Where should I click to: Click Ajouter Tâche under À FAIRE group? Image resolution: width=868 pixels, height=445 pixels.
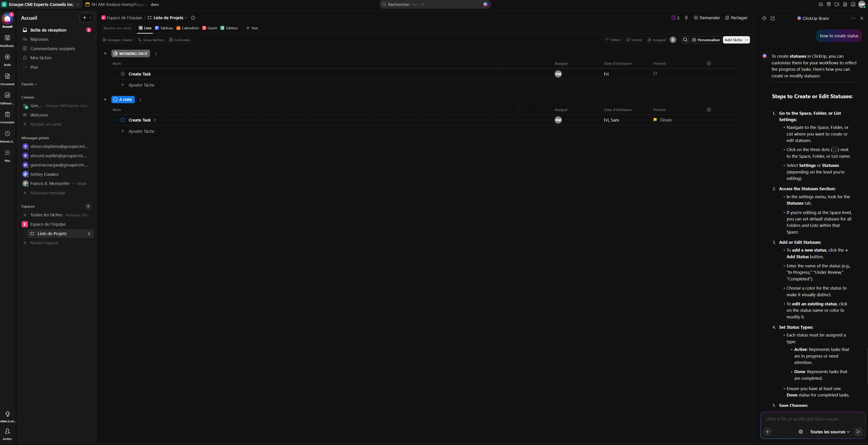coord(141,131)
